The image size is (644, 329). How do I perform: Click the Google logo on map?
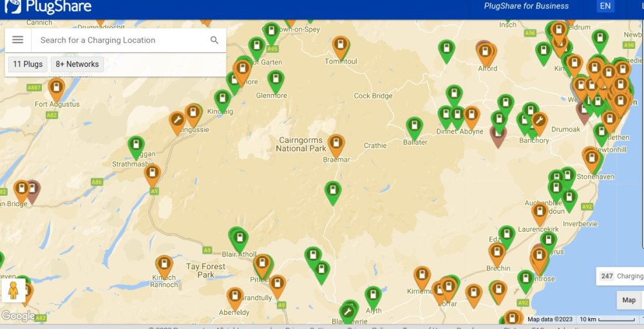click(17, 316)
